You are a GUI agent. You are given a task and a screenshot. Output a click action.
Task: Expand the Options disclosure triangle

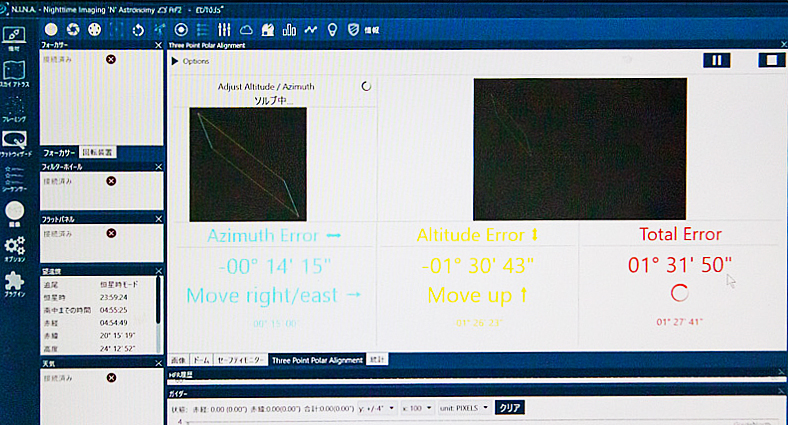[x=175, y=61]
